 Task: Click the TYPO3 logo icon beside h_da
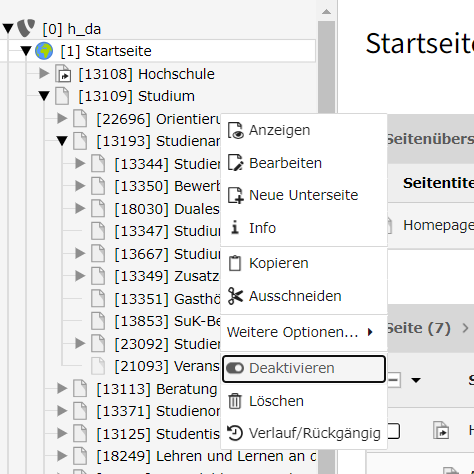tap(26, 28)
